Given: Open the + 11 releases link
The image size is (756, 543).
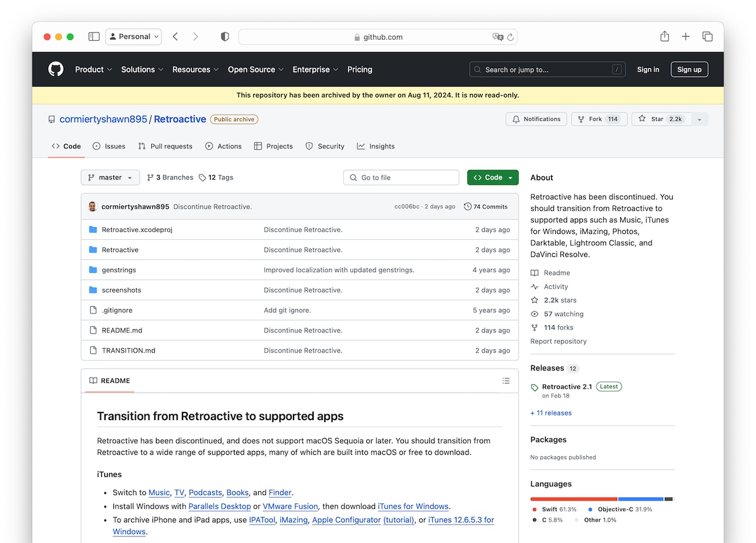Looking at the screenshot, I should (551, 413).
